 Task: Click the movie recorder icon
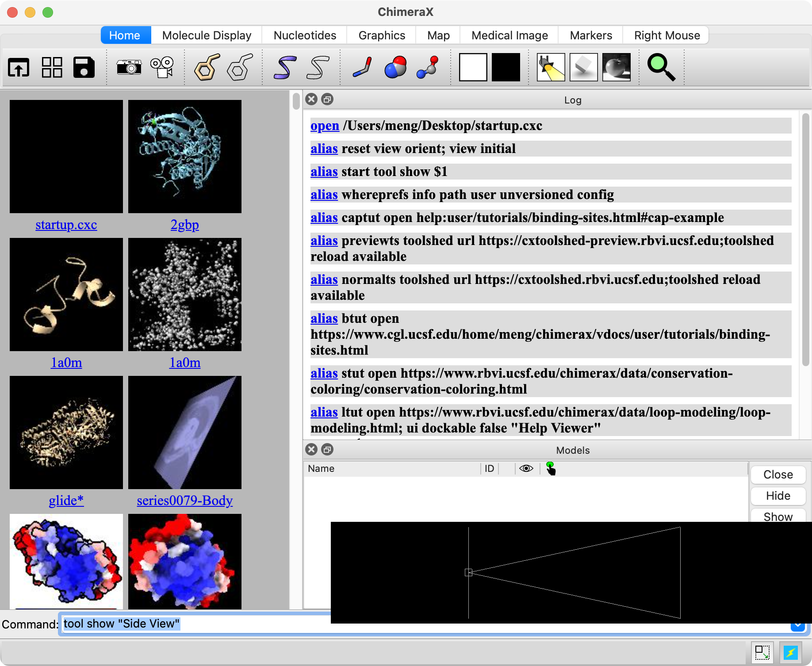[x=162, y=68]
